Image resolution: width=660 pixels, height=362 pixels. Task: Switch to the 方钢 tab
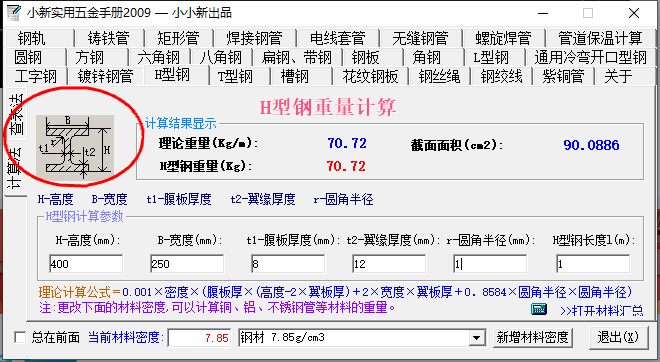[x=90, y=57]
